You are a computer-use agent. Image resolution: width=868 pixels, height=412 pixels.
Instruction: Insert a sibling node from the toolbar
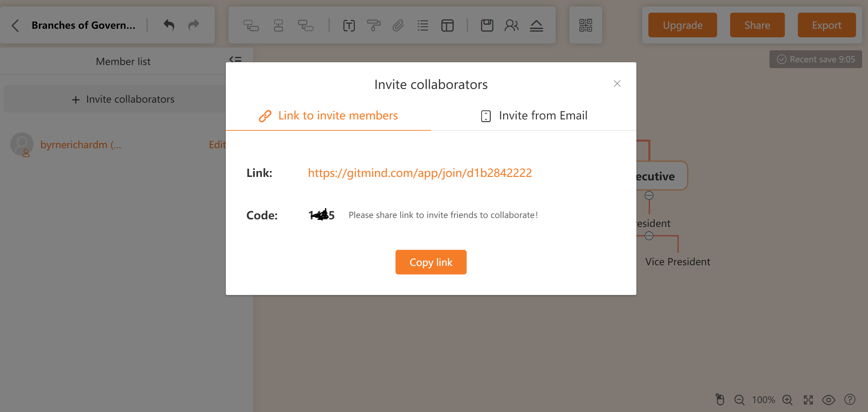(x=278, y=25)
